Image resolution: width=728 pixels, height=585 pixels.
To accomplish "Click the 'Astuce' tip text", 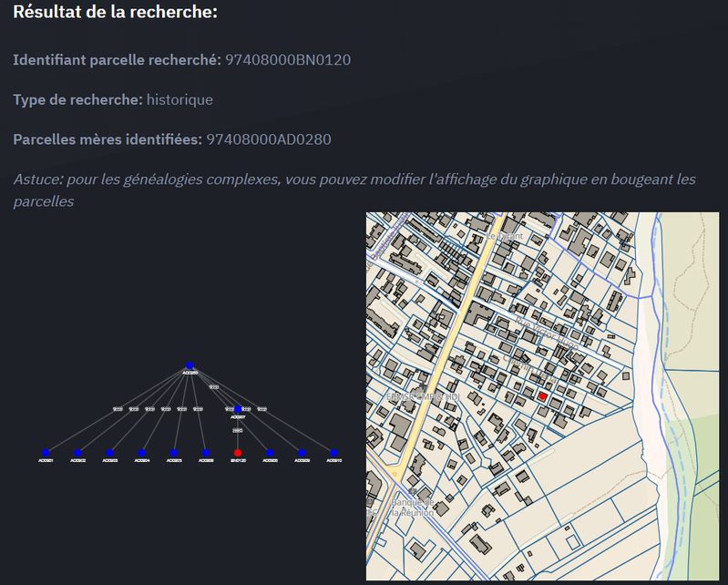I will pos(354,190).
